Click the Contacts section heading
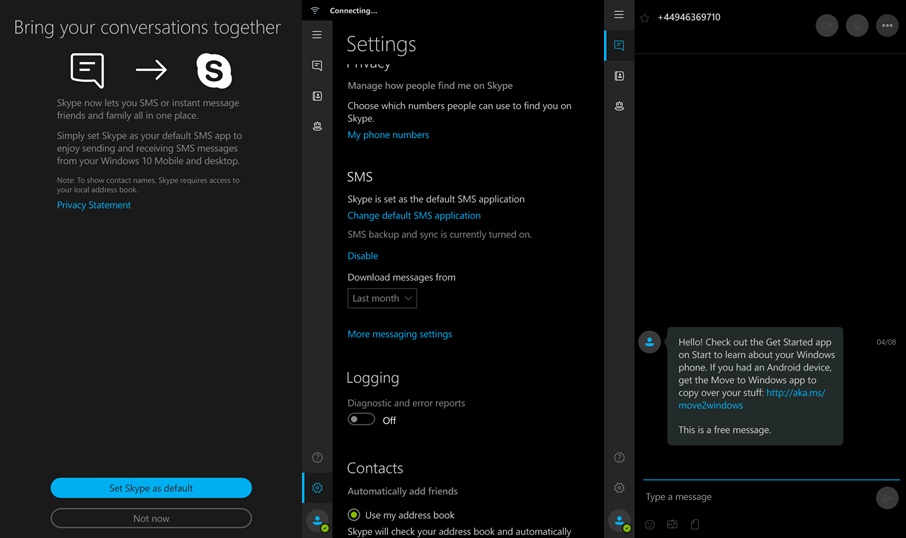This screenshot has width=906, height=538. click(x=374, y=468)
